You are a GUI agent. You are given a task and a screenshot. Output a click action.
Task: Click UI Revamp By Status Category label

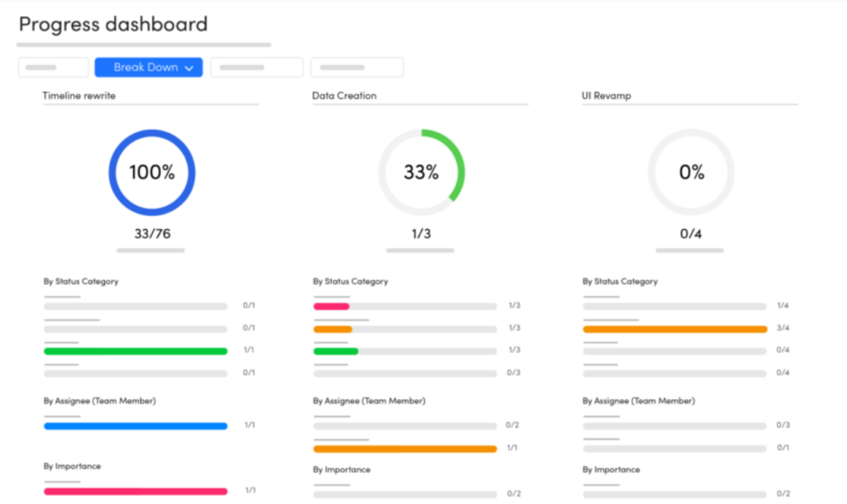pyautogui.click(x=620, y=281)
